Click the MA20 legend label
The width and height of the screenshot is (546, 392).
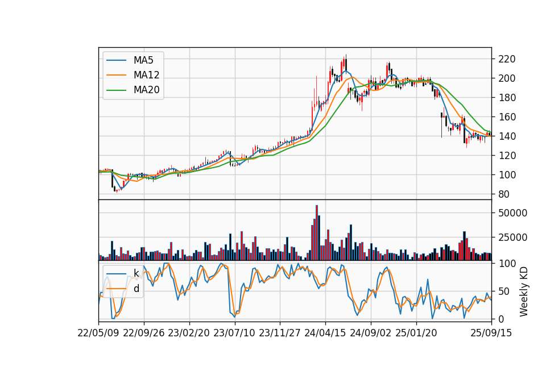tap(146, 90)
